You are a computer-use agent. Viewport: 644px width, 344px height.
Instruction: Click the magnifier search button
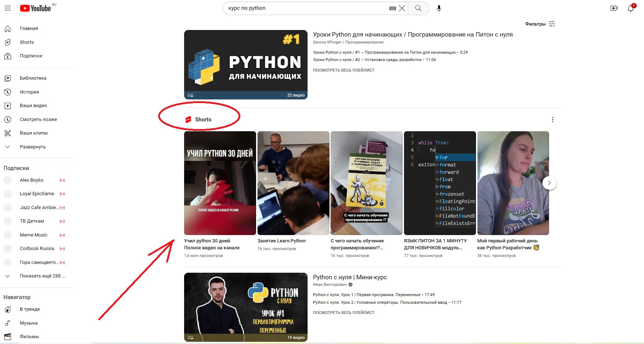click(418, 8)
